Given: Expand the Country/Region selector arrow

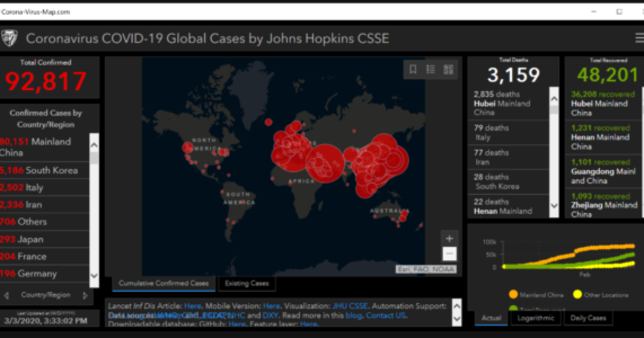Looking at the screenshot, I should coord(84,295).
